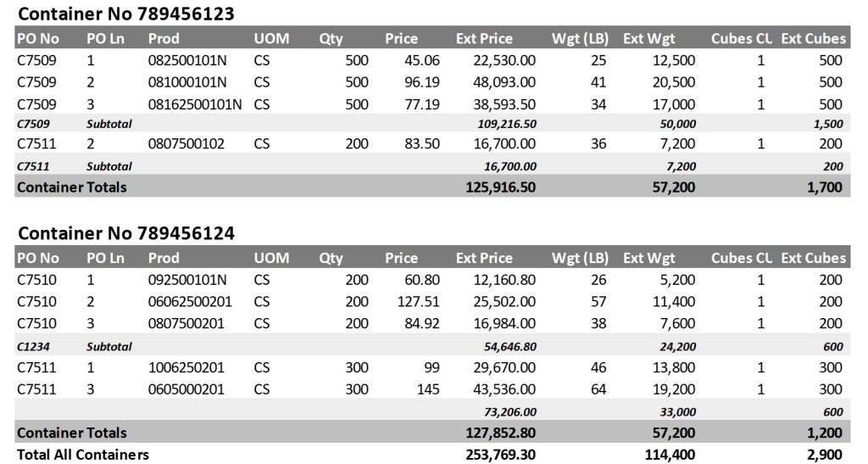Select product cell 1006250201
Image resolution: width=868 pixels, height=464 pixels.
186,367
